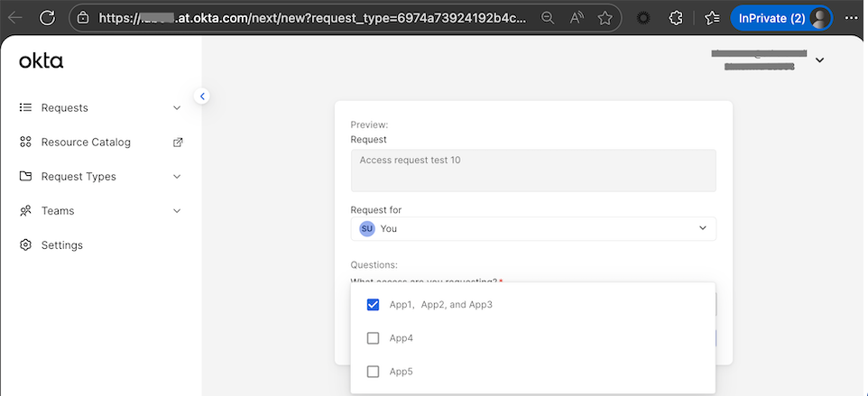Uncheck the App1, App2, and App3 checkbox
868x396 pixels.
374,305
